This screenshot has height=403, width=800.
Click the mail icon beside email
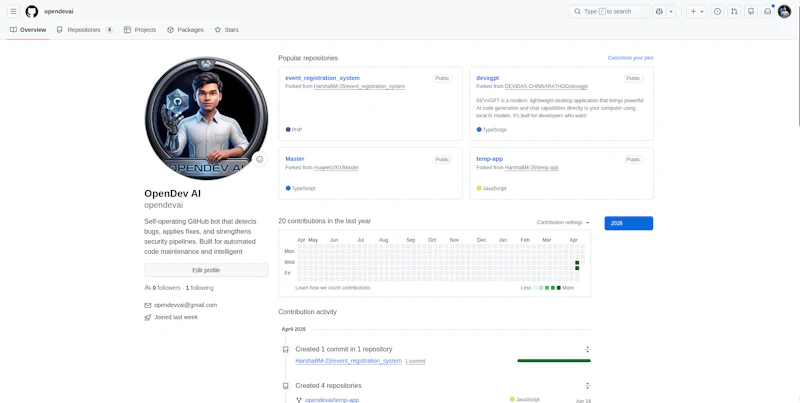tap(147, 305)
